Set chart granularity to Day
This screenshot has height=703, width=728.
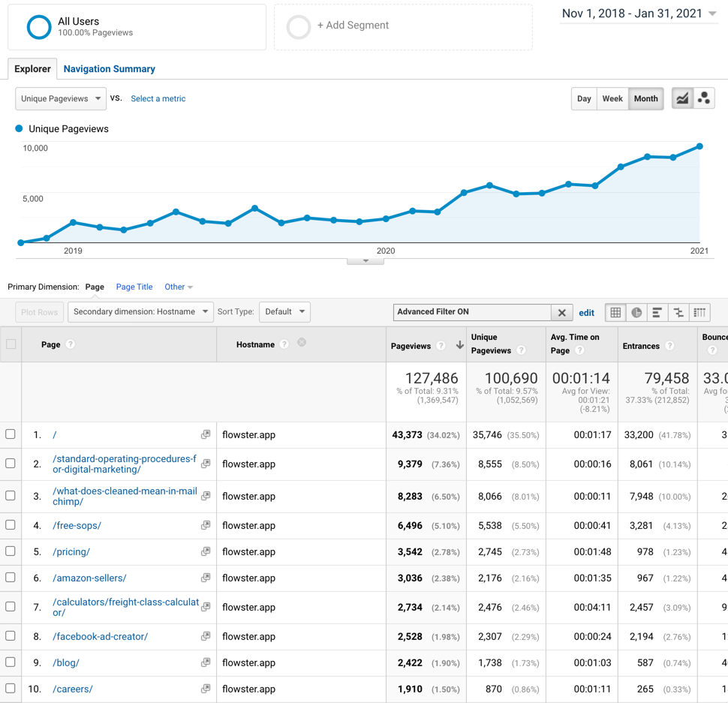point(584,98)
